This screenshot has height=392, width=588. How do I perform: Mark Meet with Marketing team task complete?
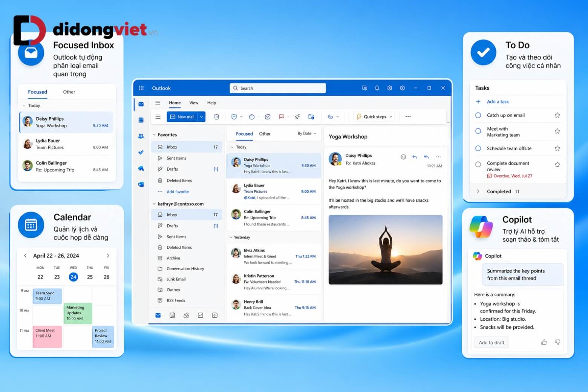coord(478,131)
